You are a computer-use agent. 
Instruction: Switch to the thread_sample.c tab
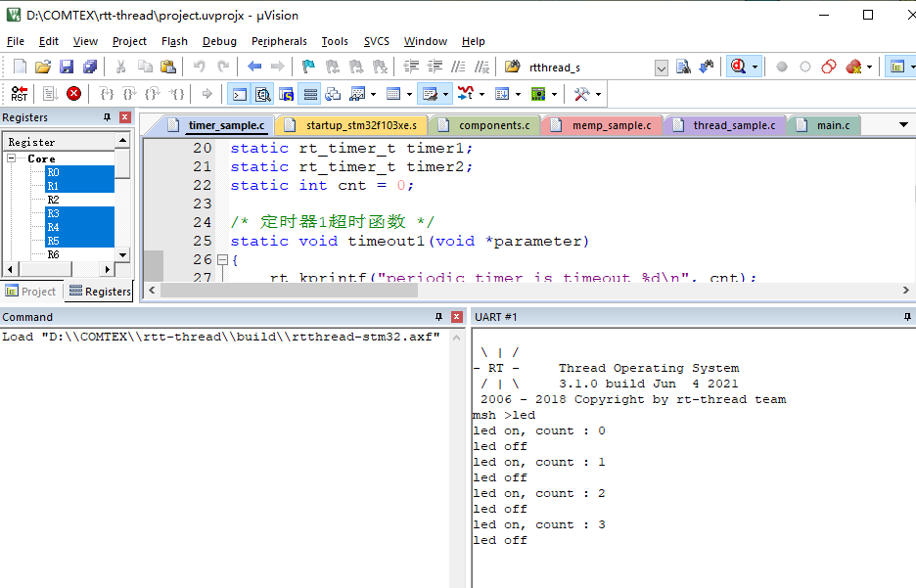(727, 125)
